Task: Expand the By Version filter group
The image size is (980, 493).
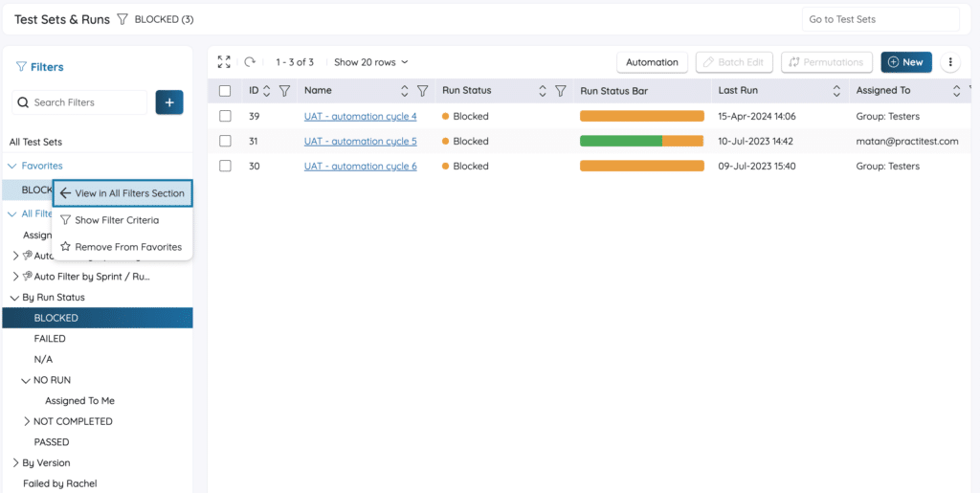Action: pos(15,463)
